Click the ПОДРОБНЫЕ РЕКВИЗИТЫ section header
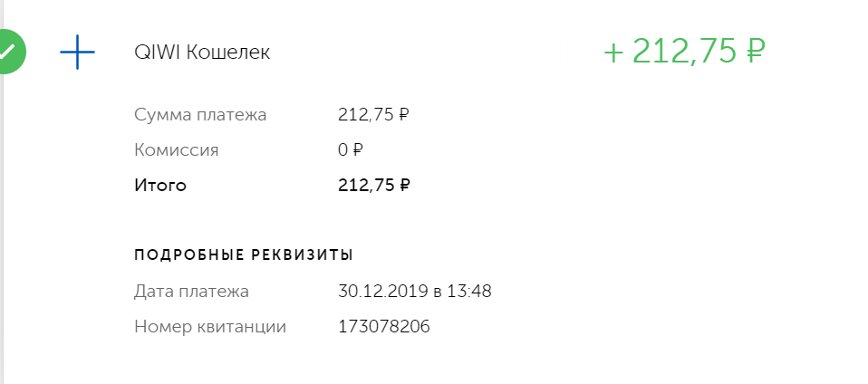868x384 pixels. (x=243, y=254)
